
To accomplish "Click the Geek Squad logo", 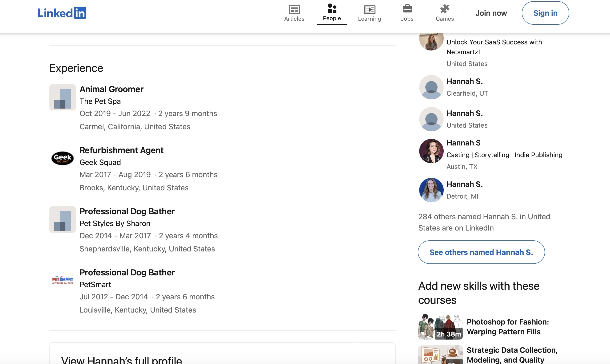I will point(63,158).
